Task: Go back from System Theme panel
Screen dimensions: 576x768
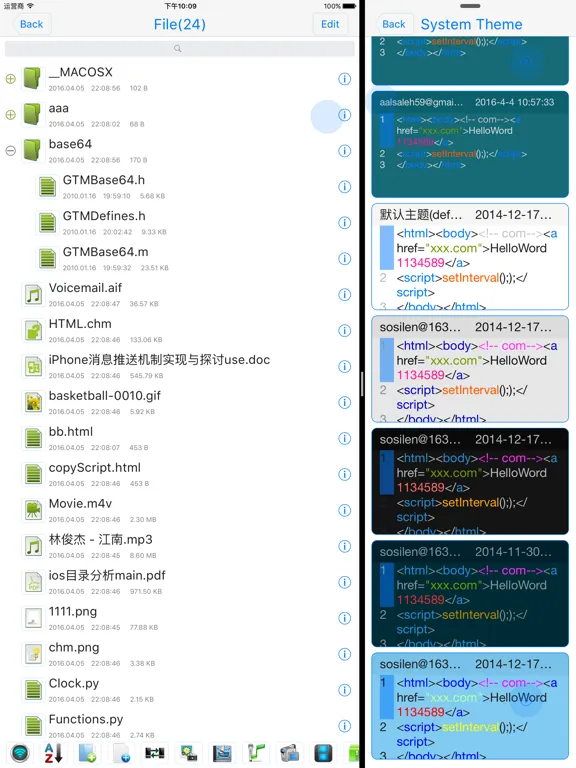Action: pyautogui.click(x=393, y=24)
